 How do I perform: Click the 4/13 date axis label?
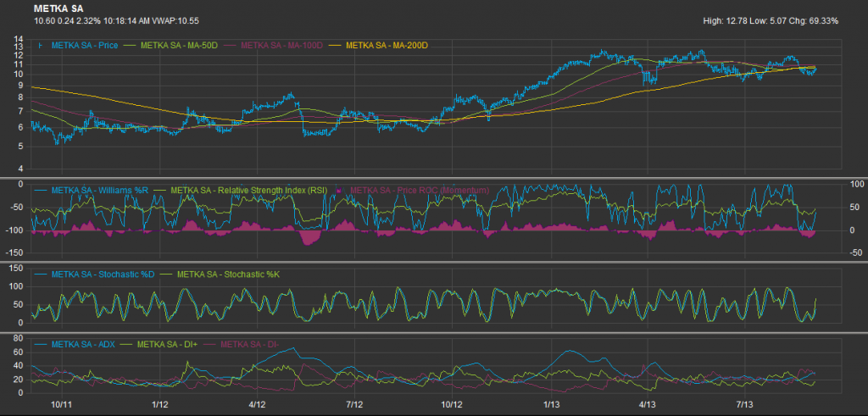(646, 404)
